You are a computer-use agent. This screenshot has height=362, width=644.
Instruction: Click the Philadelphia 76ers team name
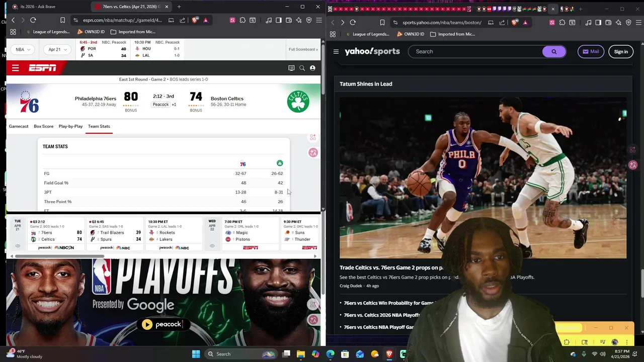(x=96, y=99)
